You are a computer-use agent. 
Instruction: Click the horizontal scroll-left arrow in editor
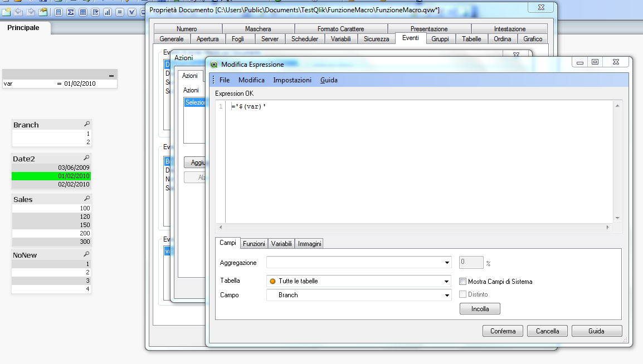coord(221,227)
